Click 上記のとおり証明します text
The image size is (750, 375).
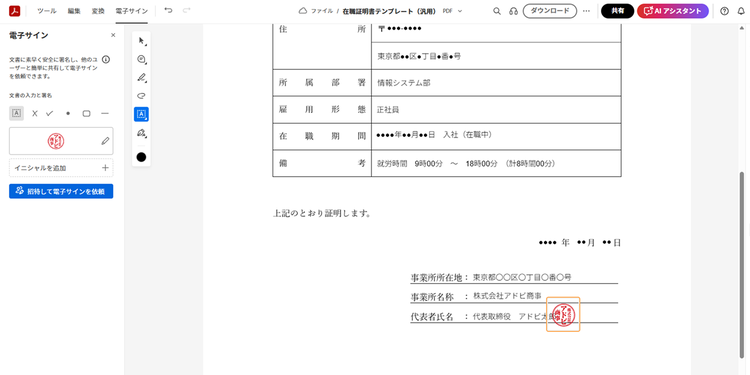pos(322,214)
